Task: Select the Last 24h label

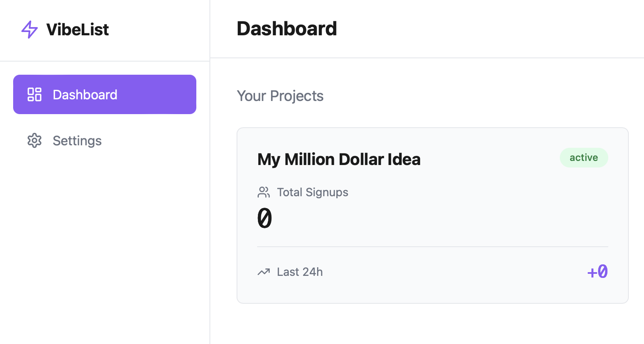Action: [x=300, y=272]
